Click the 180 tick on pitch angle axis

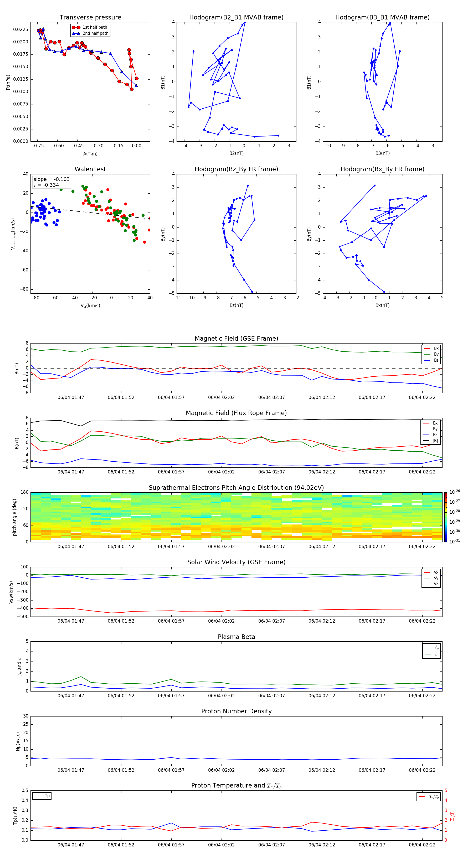(25, 492)
